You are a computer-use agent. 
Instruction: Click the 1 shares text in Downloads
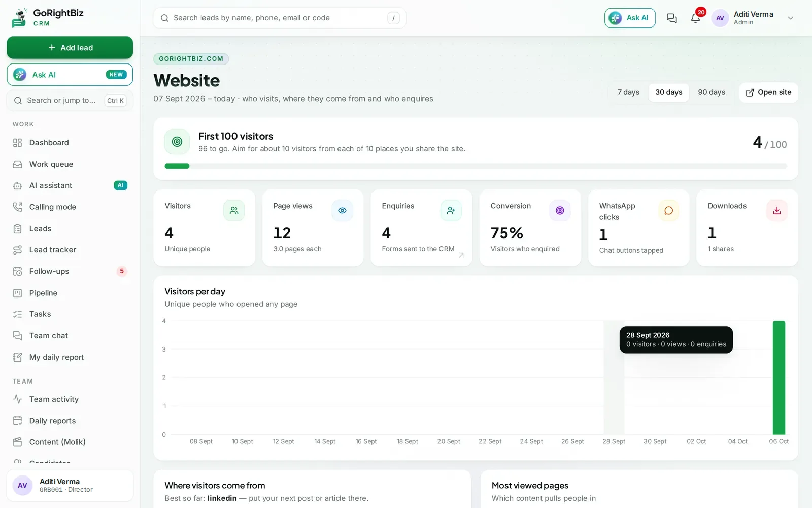click(721, 249)
